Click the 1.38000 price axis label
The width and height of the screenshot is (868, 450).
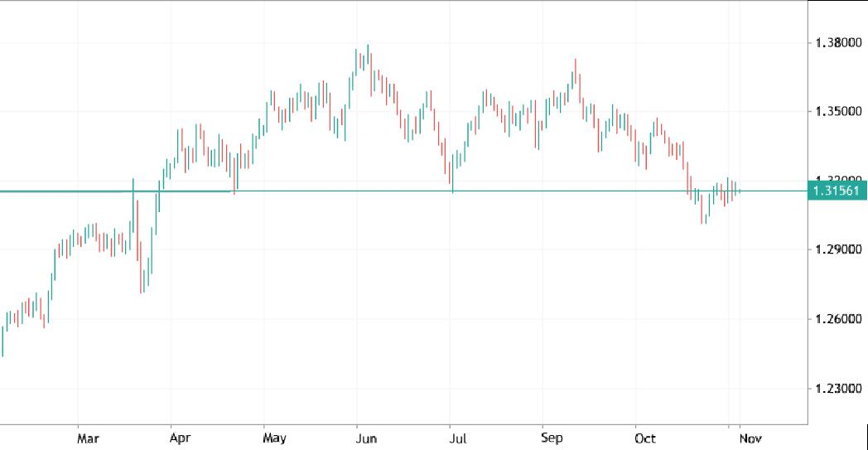pyautogui.click(x=838, y=42)
